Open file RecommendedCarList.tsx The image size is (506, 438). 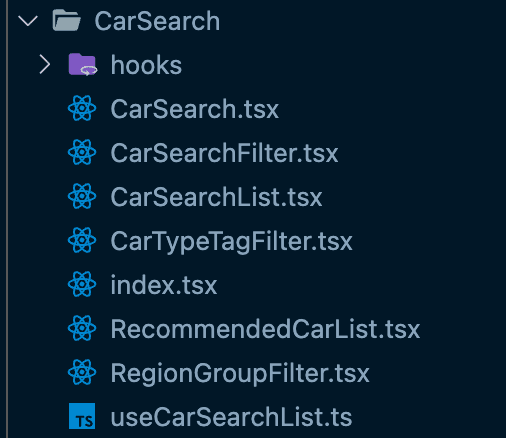click(265, 329)
